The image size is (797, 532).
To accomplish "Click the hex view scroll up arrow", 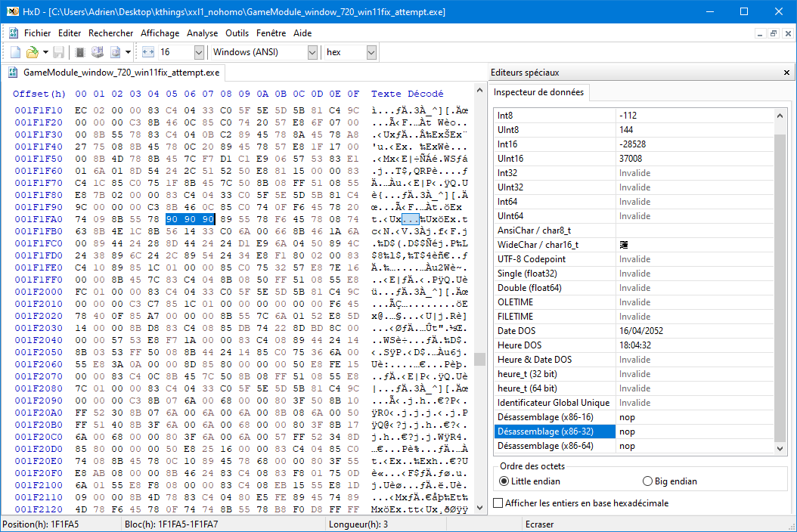I will pos(479,90).
